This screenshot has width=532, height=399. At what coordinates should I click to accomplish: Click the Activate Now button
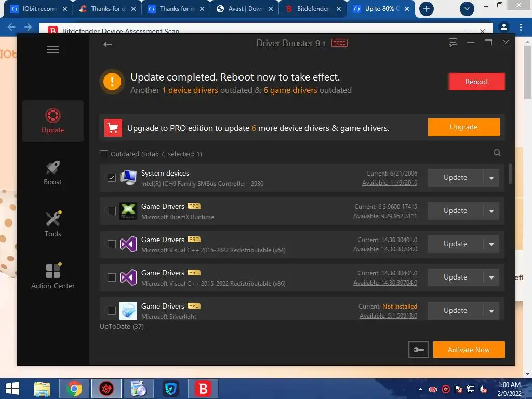coord(469,350)
